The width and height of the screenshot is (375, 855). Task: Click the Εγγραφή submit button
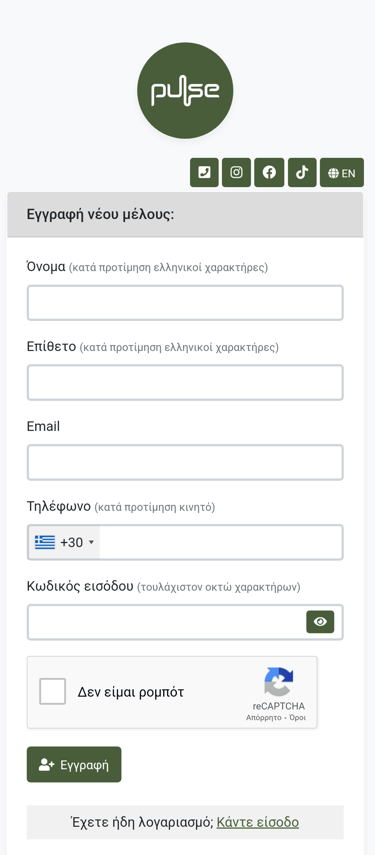(74, 764)
